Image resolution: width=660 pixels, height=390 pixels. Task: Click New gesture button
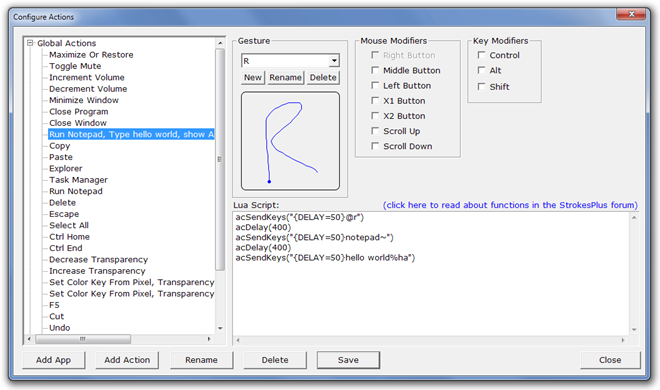click(x=253, y=77)
